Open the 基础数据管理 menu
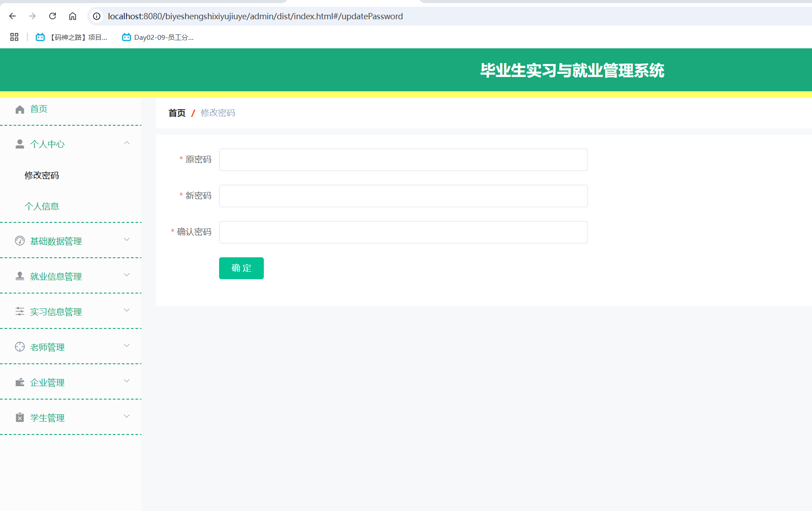The height and width of the screenshot is (511, 812). coord(71,241)
